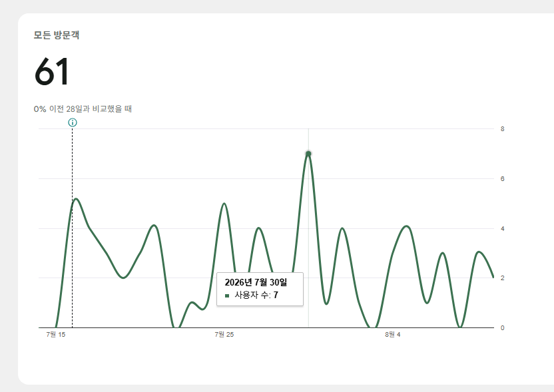554x392 pixels.
Task: Click the y-axis label 0
Action: [x=503, y=327]
